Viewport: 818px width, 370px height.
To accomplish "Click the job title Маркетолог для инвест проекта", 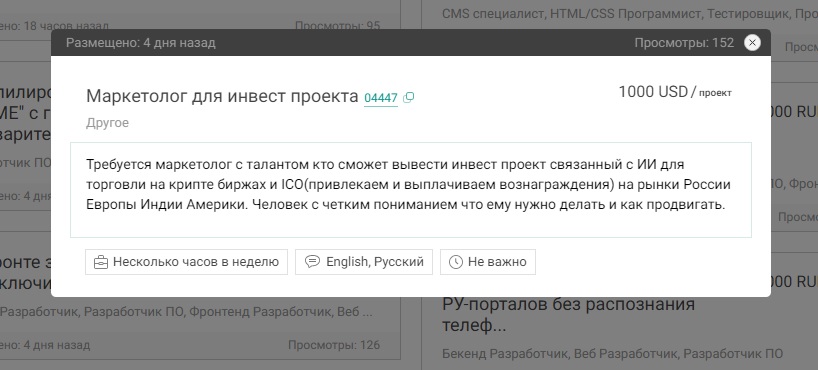I will (222, 96).
